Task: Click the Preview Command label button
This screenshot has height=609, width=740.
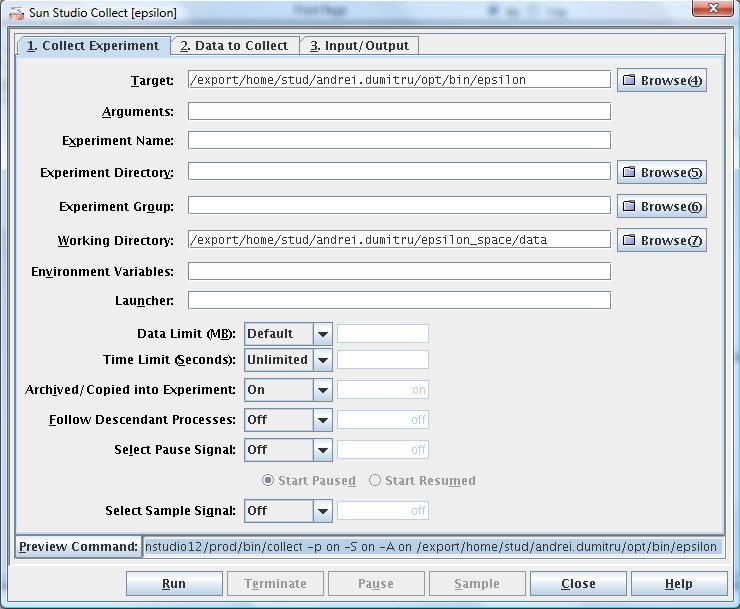Action: tap(78, 547)
